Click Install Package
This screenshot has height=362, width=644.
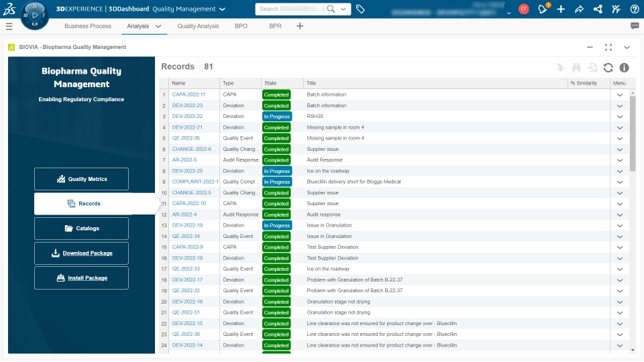tap(81, 278)
